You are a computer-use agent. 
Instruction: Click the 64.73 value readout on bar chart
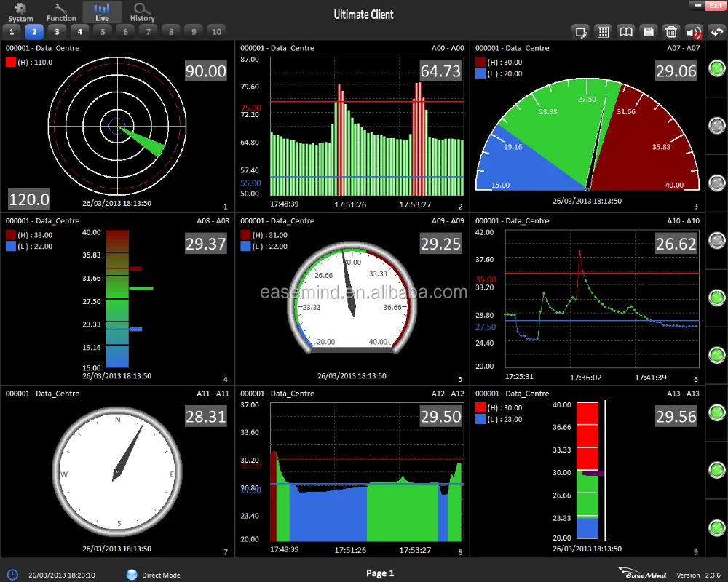pyautogui.click(x=440, y=71)
